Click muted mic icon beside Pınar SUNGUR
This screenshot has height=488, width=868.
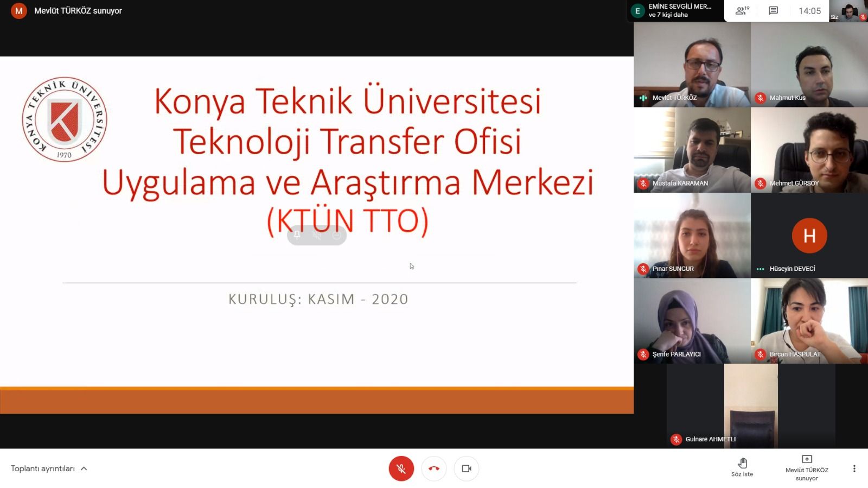[643, 269]
